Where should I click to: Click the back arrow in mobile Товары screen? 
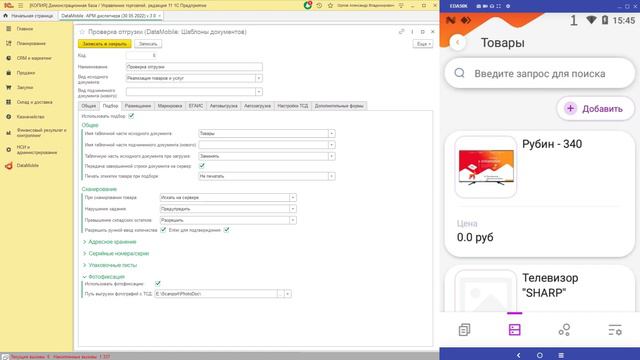(458, 42)
